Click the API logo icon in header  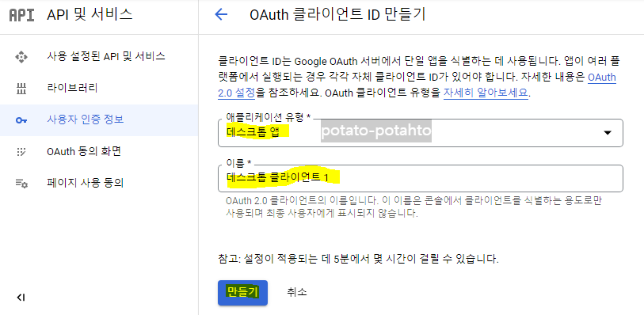coord(21,15)
